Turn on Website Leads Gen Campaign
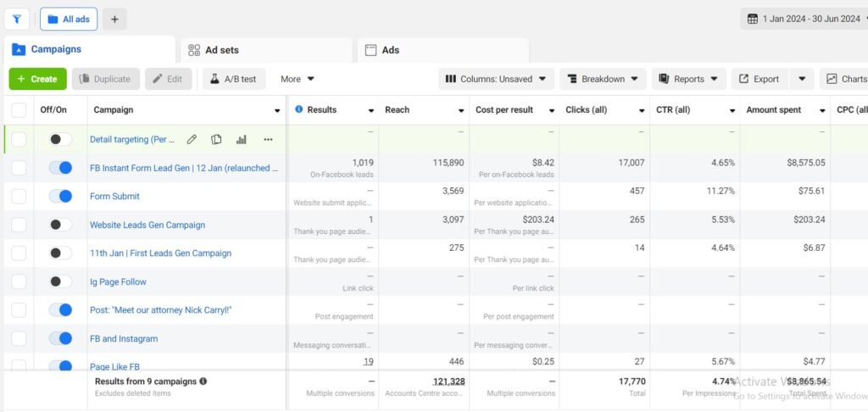 (x=60, y=225)
